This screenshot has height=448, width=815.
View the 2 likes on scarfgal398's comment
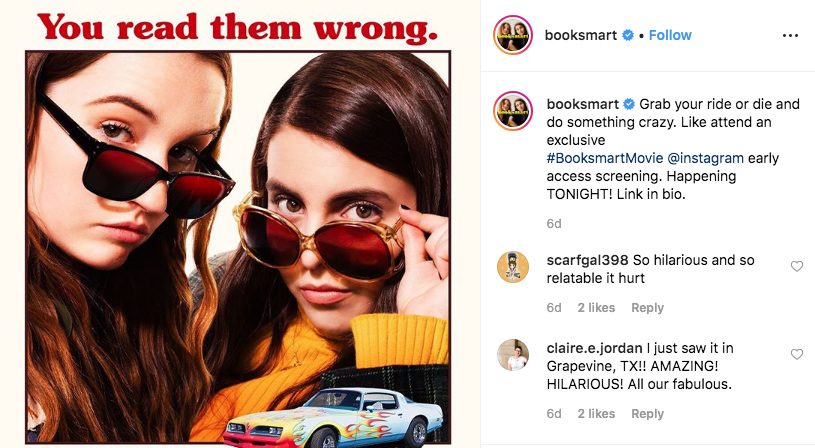pyautogui.click(x=596, y=308)
